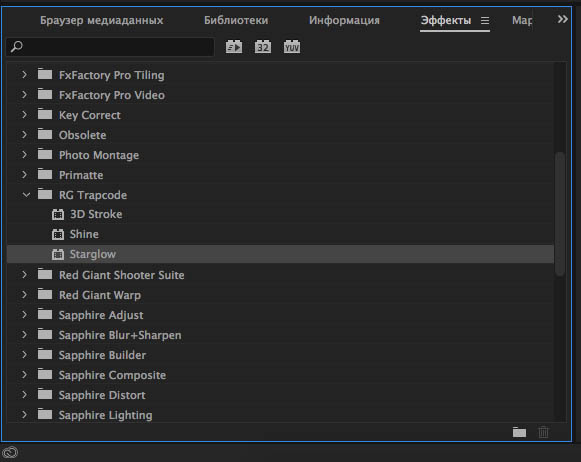Click the Key Correct folder icon

[45, 114]
